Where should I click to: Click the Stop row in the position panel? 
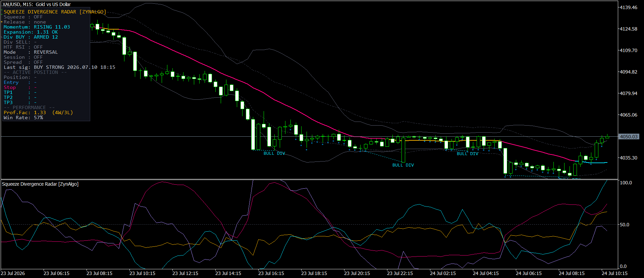[x=20, y=87]
